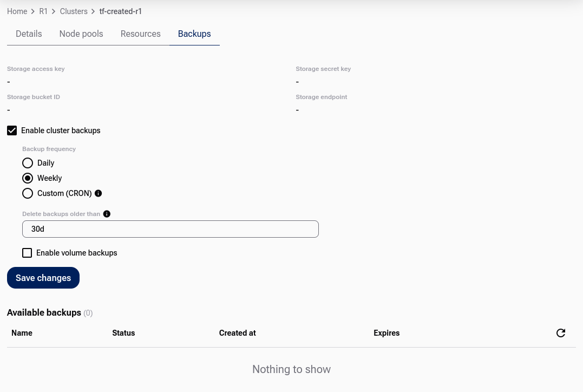Uncheck Enable cluster backups

click(x=12, y=130)
